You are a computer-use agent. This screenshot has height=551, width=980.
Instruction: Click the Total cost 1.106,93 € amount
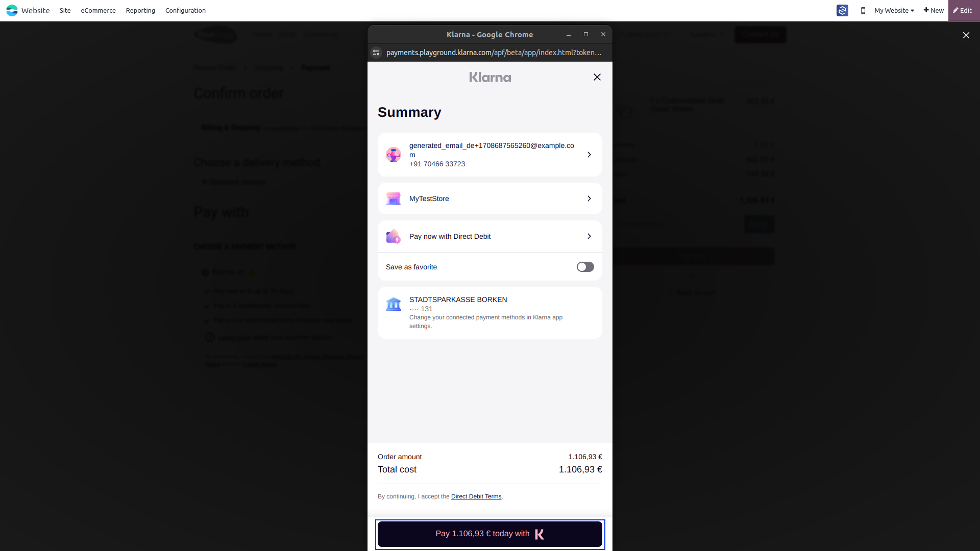(580, 469)
